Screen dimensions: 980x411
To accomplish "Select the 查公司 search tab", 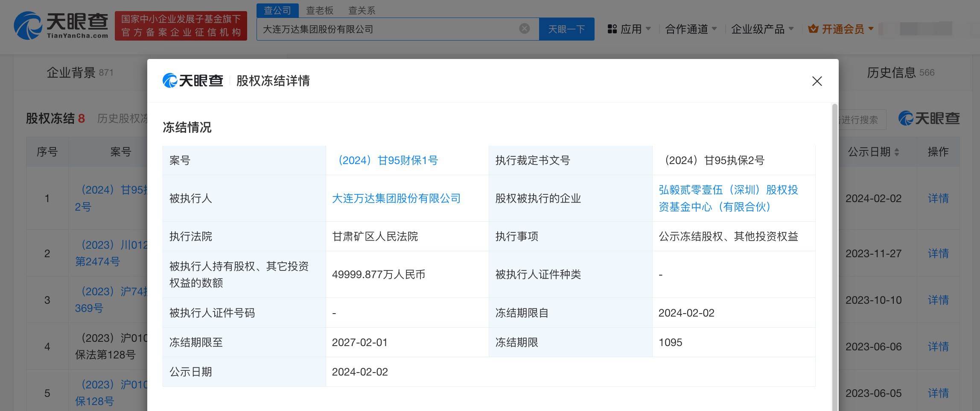I will click(x=277, y=10).
